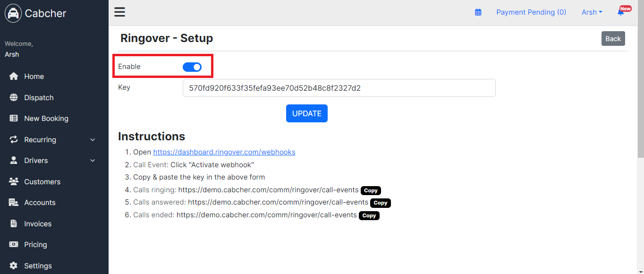Expand the Drivers submenu chevron
Screen dimensions: 644x274
pyautogui.click(x=93, y=161)
